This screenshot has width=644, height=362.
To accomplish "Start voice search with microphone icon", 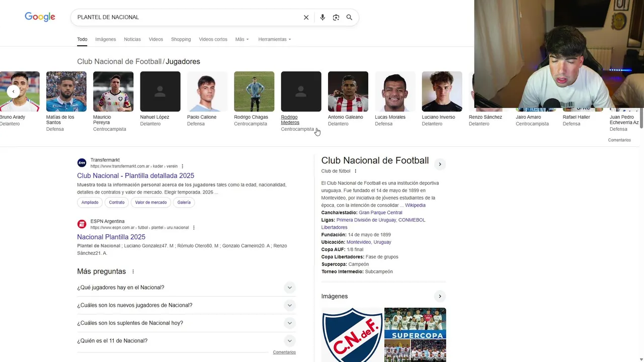I will tap(323, 17).
